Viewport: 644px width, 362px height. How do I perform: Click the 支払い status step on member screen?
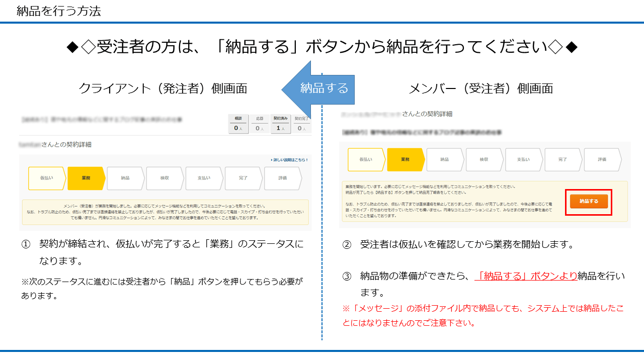(524, 160)
